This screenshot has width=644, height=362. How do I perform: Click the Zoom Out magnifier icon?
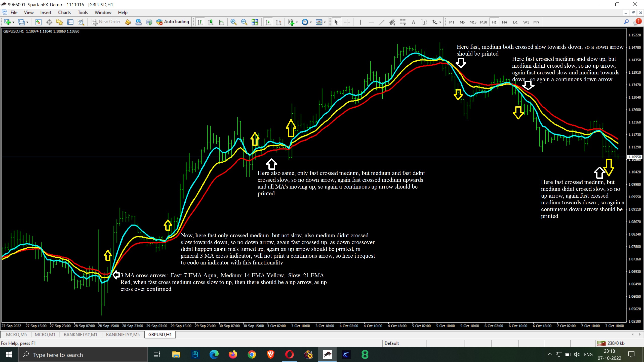point(244,22)
